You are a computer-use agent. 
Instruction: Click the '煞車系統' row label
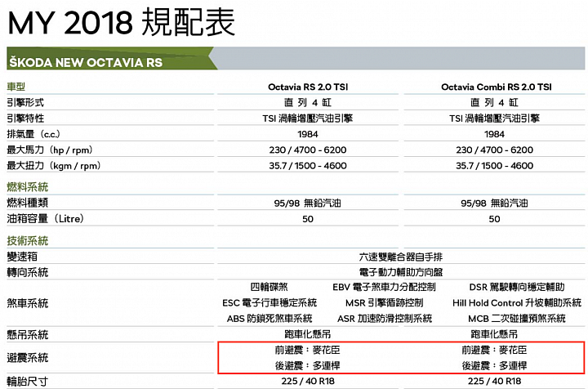pyautogui.click(x=28, y=302)
